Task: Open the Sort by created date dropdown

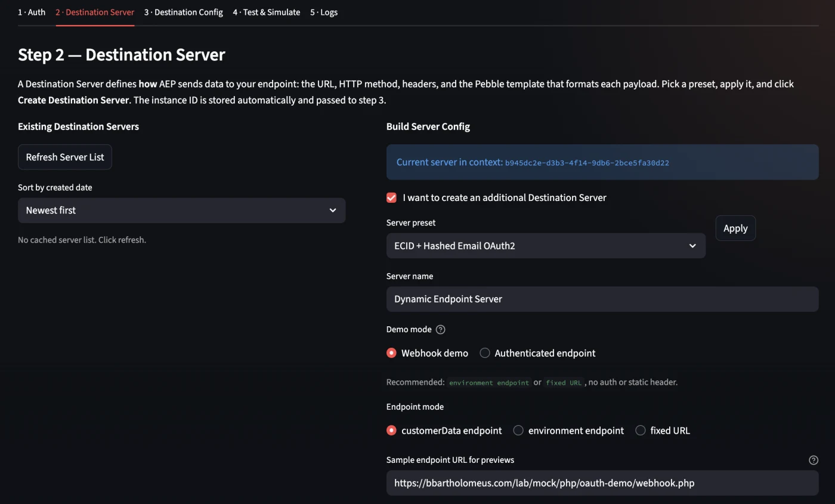Action: pos(181,211)
